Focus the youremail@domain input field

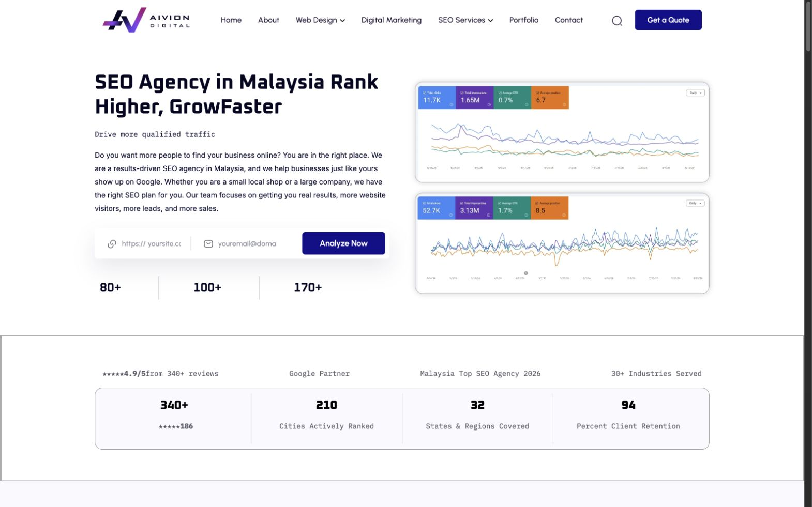click(247, 244)
